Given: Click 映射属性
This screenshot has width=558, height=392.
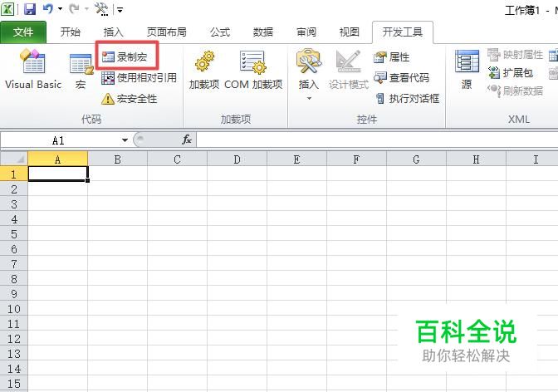Looking at the screenshot, I should click(515, 55).
